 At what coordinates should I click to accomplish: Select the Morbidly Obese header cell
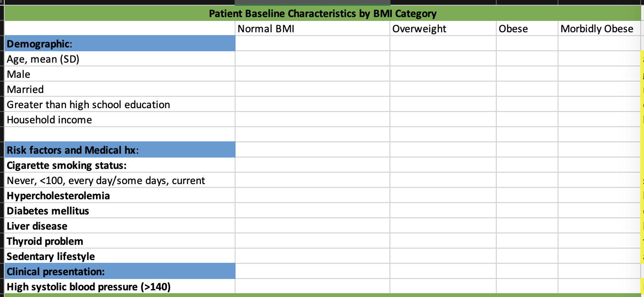[597, 28]
